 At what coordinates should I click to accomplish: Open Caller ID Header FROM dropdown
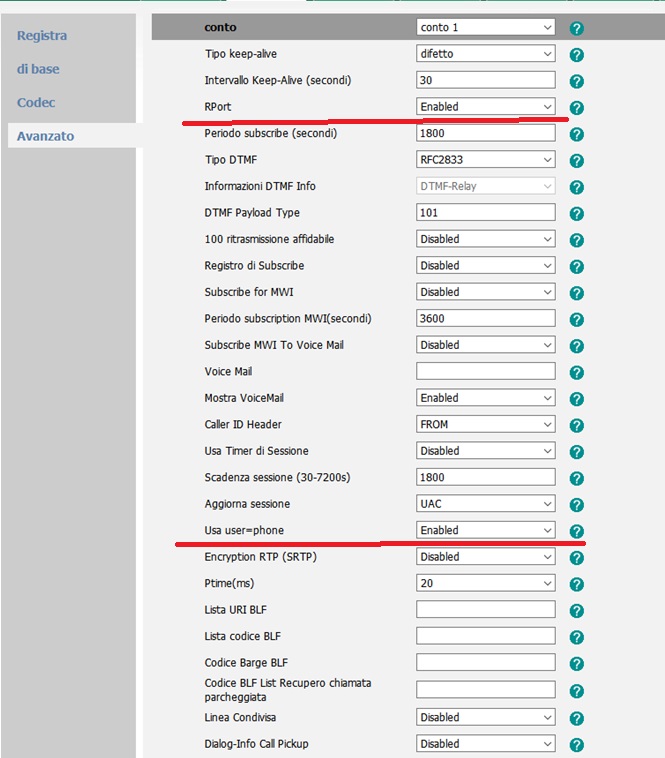point(486,424)
